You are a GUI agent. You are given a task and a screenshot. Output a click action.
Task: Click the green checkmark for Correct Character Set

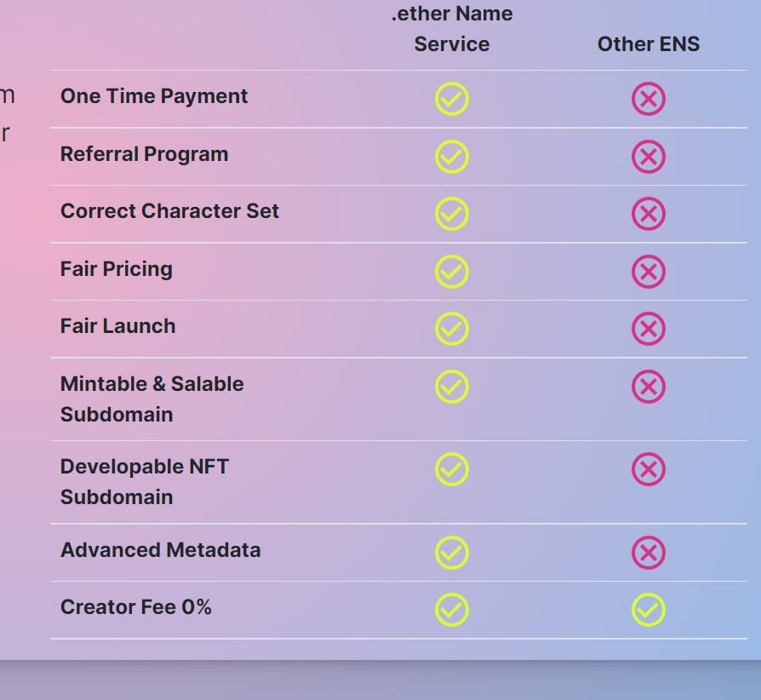pyautogui.click(x=452, y=214)
